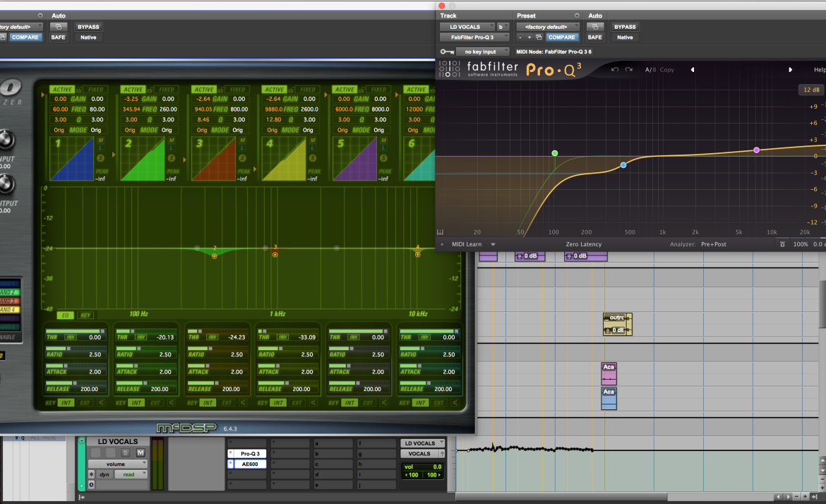Click the Pro-Q 3 preset settings copy icon
Screen dimensions: 826x504
pyautogui.click(x=539, y=37)
